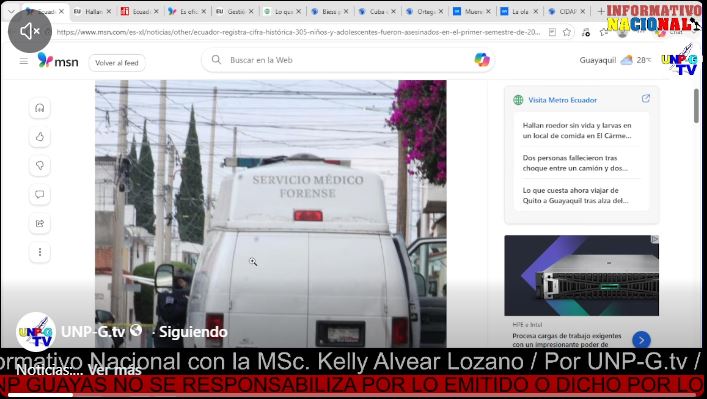Screen dimensions: 707x399
Task: Click the listen to article headphones icon
Action: 40,108
